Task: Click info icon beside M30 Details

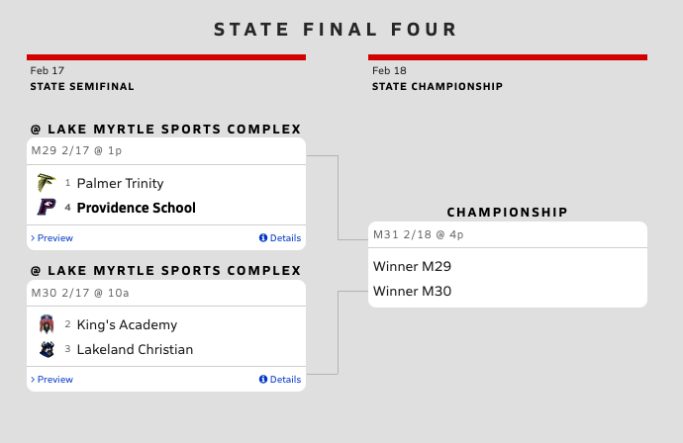Action: click(263, 379)
